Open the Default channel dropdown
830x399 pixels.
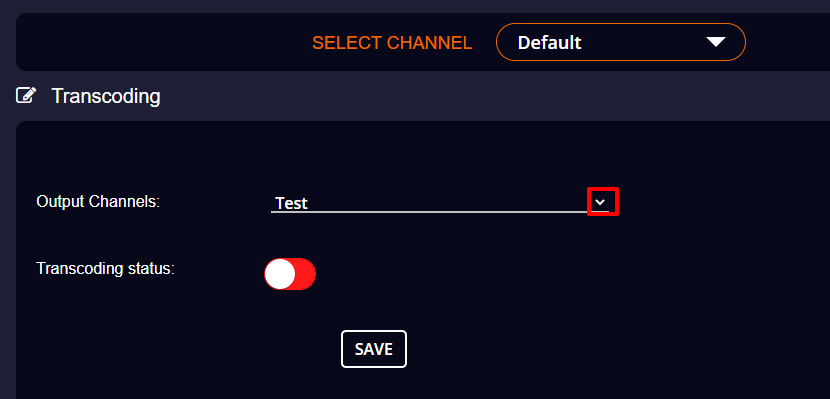click(620, 42)
